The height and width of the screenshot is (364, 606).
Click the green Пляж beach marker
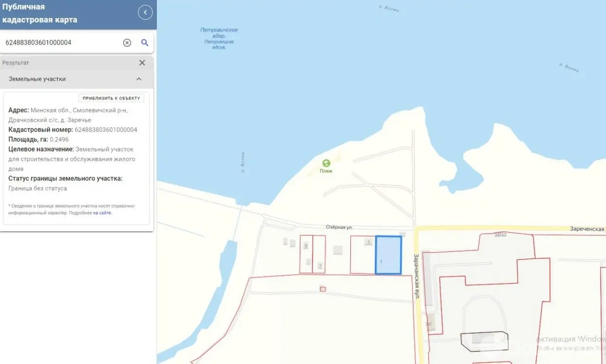point(326,163)
